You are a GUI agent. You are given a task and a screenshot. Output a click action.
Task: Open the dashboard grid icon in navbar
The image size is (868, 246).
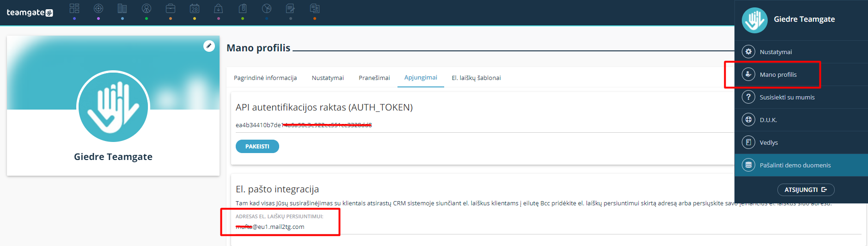(x=74, y=8)
